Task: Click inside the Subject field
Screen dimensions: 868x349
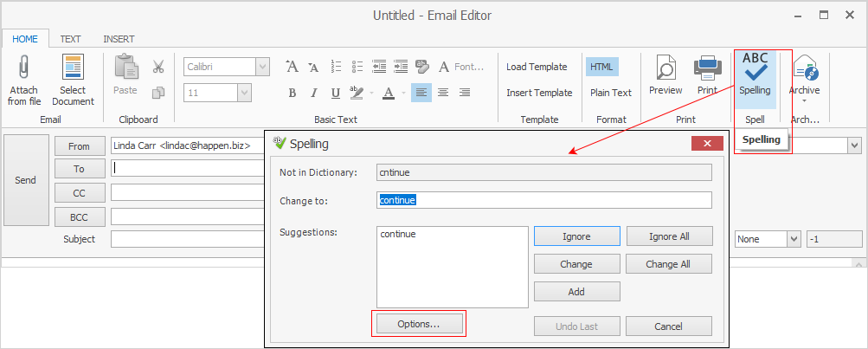Action: click(188, 239)
